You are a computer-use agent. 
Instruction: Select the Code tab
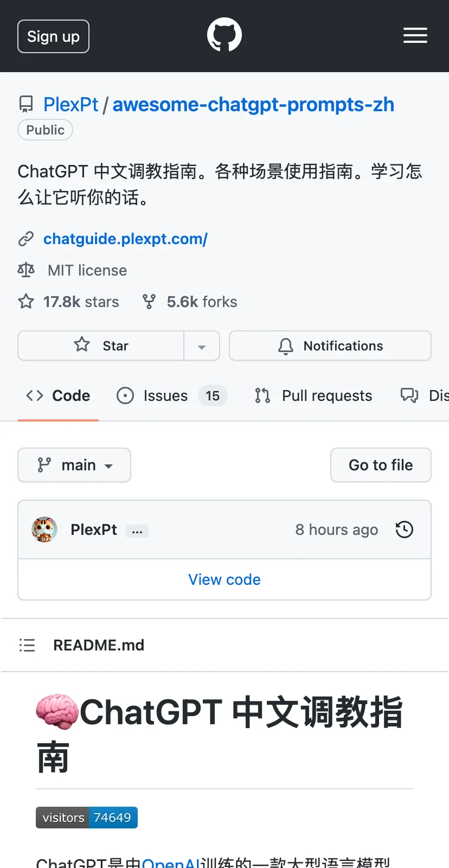58,395
